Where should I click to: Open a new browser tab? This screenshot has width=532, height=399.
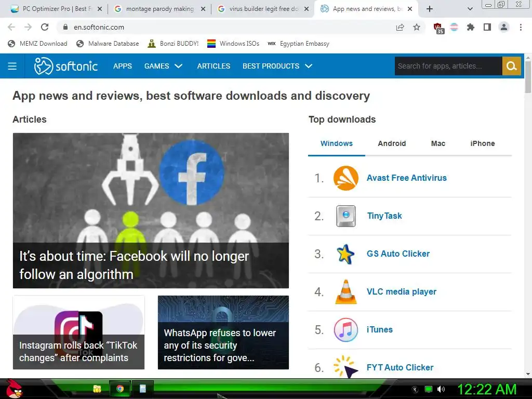pos(430,9)
